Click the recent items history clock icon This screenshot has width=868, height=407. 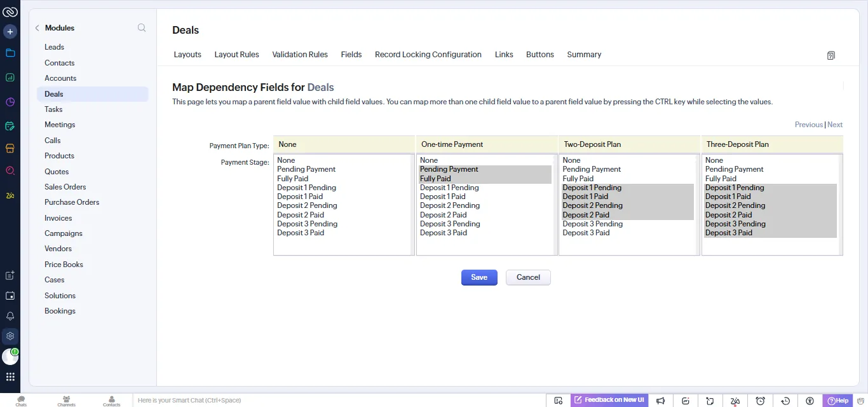tap(785, 401)
